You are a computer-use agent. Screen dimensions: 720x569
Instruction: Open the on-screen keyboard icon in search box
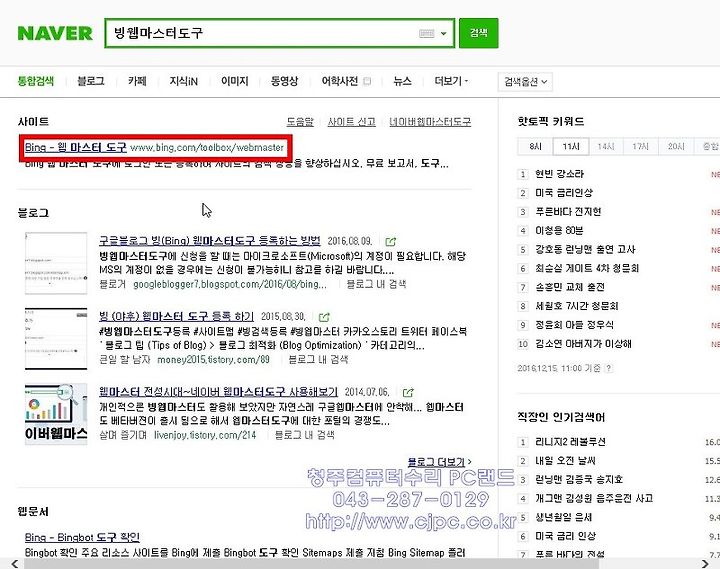tap(427, 34)
